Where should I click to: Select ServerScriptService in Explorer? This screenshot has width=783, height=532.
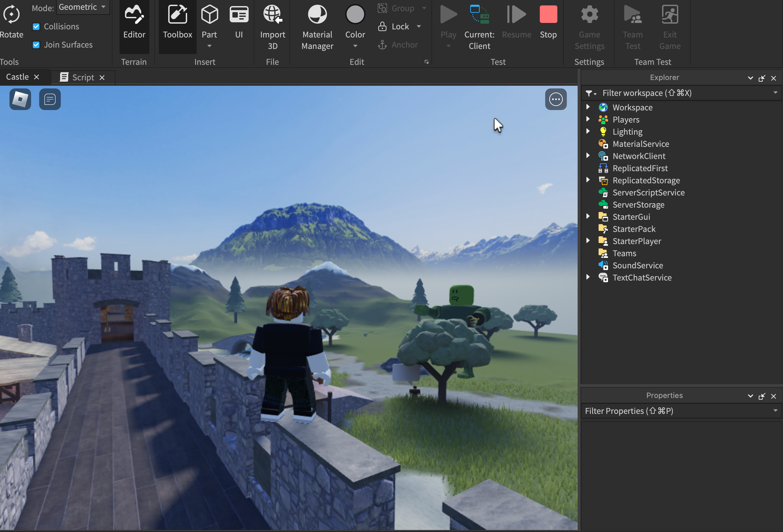pyautogui.click(x=648, y=192)
